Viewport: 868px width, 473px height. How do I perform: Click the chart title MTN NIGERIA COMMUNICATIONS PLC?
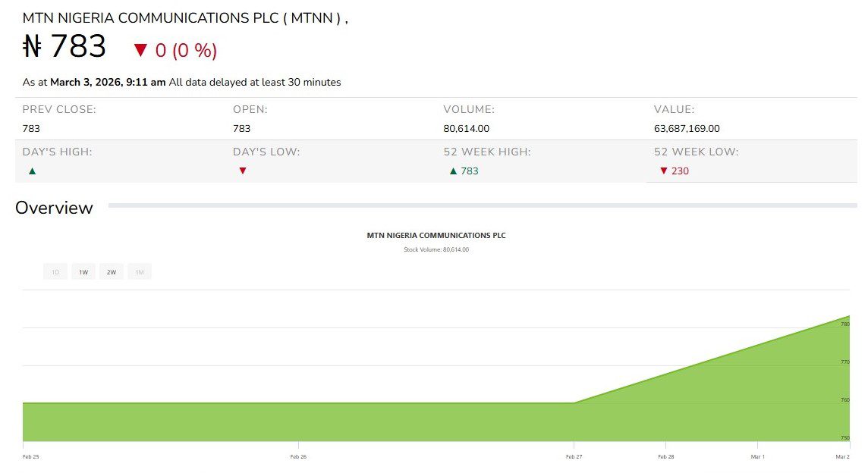pyautogui.click(x=436, y=235)
